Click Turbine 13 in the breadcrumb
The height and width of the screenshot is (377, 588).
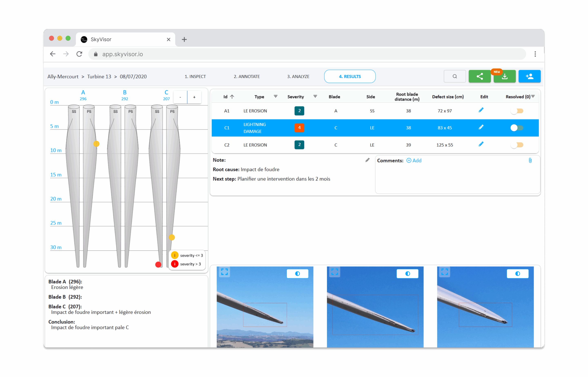click(x=99, y=76)
